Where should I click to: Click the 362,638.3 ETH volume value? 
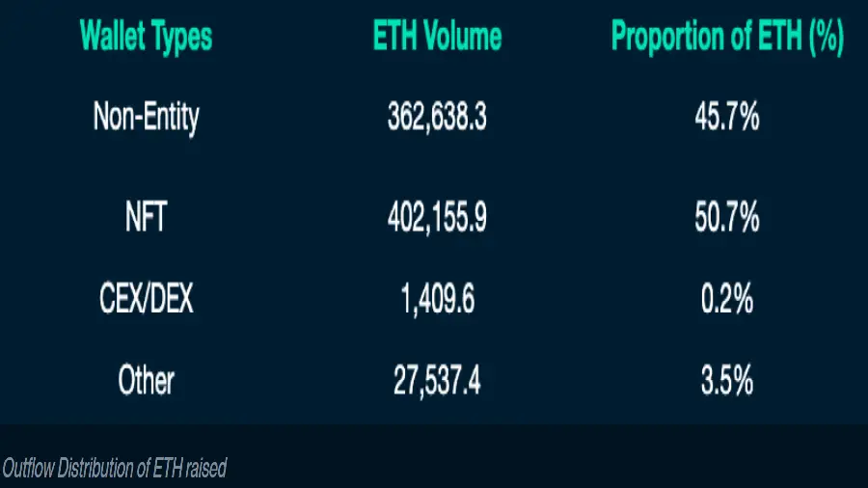[437, 118]
